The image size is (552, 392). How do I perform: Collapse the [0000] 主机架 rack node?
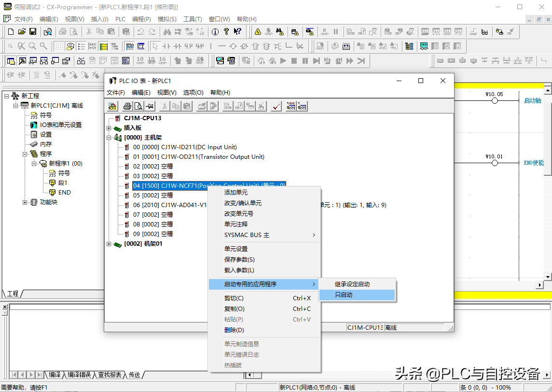(x=109, y=138)
